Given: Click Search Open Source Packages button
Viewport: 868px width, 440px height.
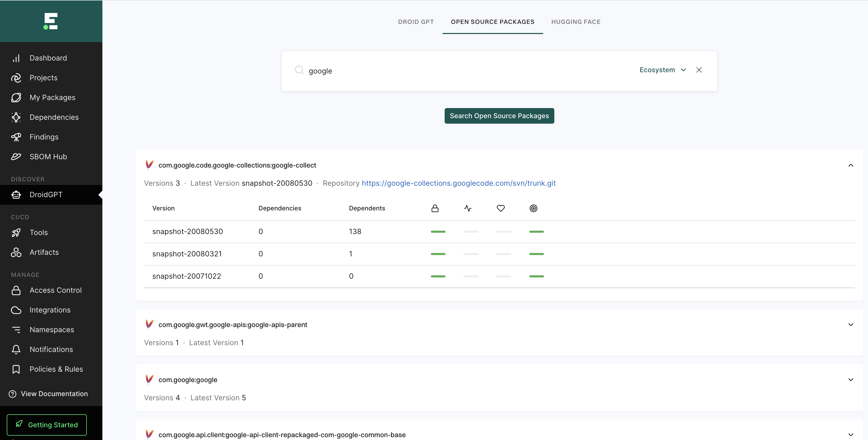Looking at the screenshot, I should pyautogui.click(x=499, y=116).
